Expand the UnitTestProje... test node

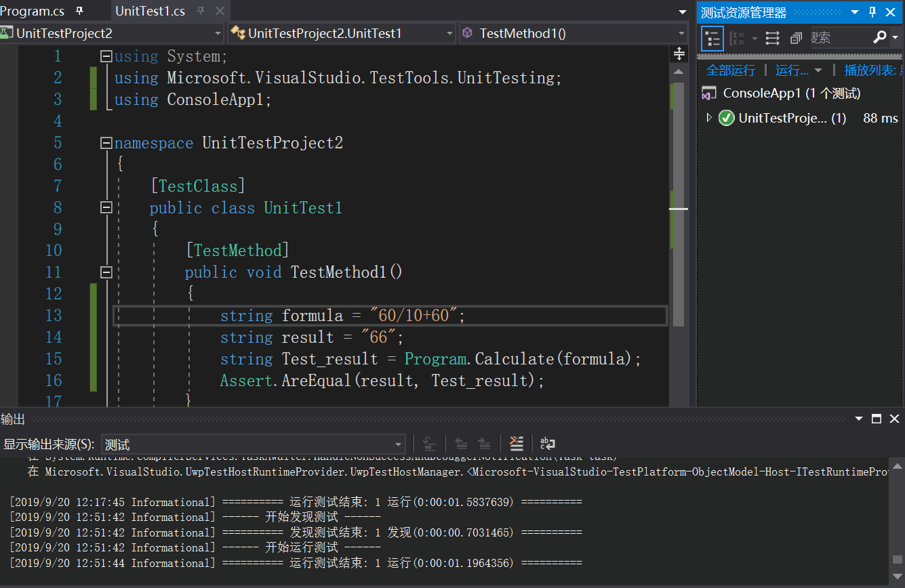coord(709,118)
